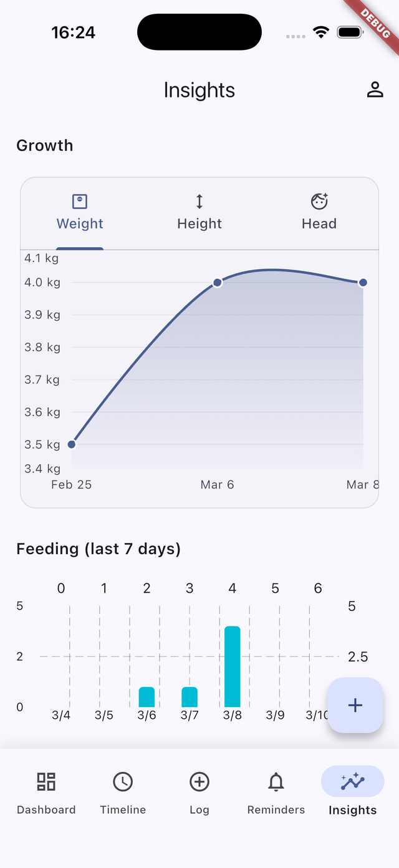Tap the Mar 8 data point
The image size is (399, 868).
(363, 282)
